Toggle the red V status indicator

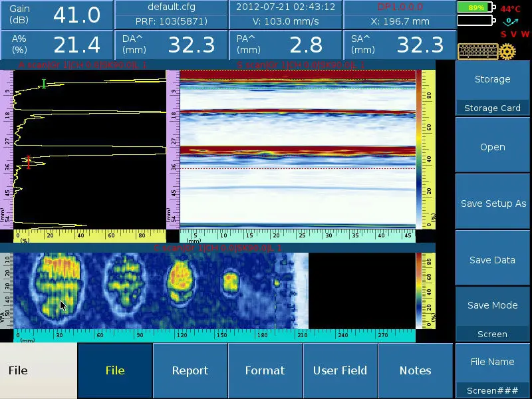pos(515,34)
